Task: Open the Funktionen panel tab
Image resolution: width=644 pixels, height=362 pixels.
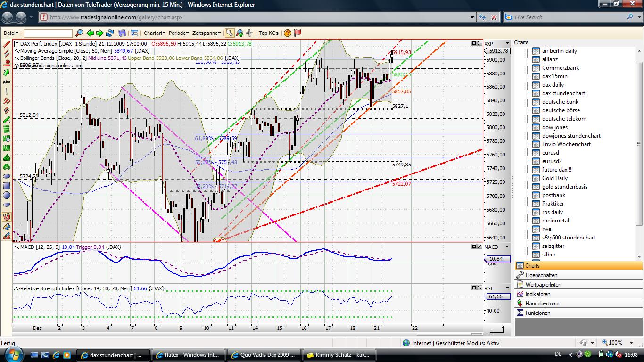Action: (x=578, y=313)
